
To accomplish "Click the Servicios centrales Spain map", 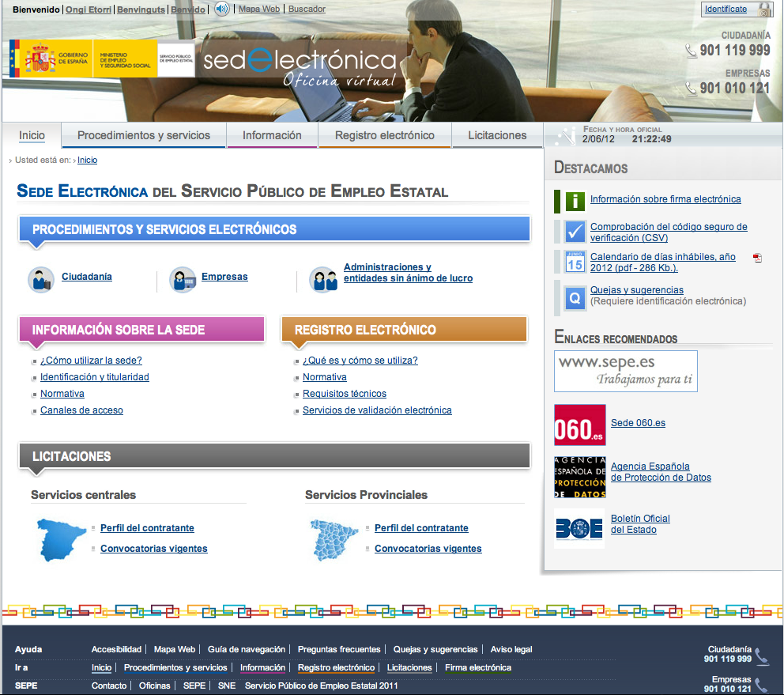I will click(x=62, y=538).
